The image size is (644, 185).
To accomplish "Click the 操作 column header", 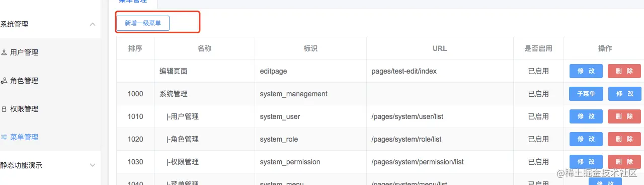I will coord(605,49).
